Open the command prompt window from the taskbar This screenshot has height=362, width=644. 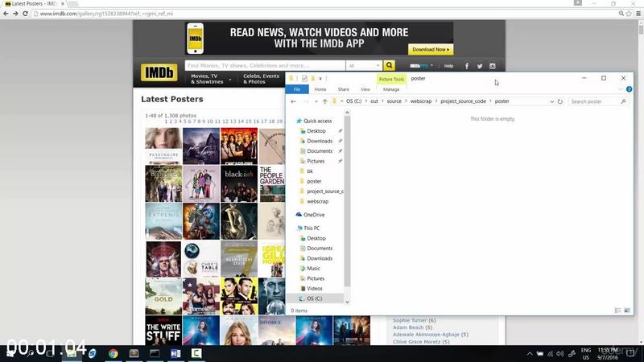click(x=155, y=353)
